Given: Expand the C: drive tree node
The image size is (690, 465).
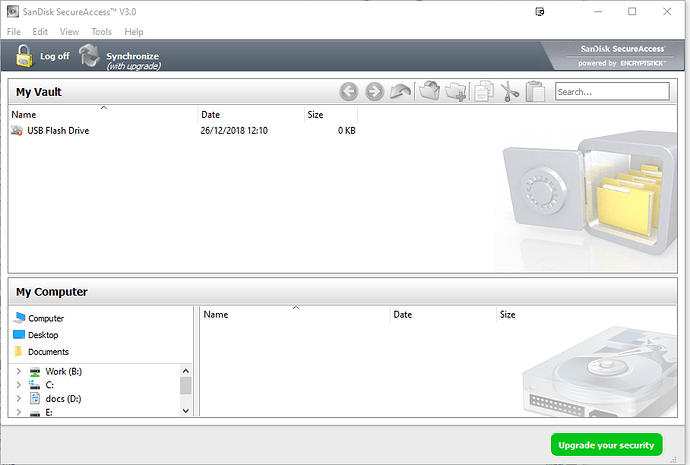Looking at the screenshot, I should coord(18,385).
